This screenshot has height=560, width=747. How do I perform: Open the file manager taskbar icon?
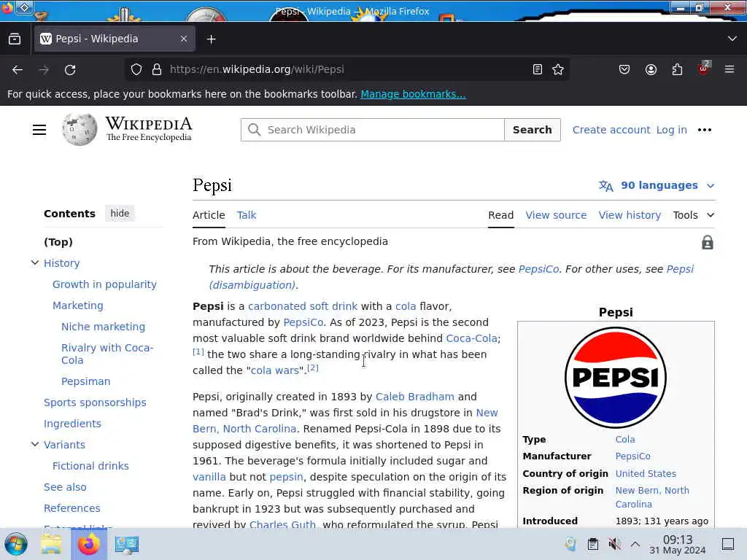point(51,544)
